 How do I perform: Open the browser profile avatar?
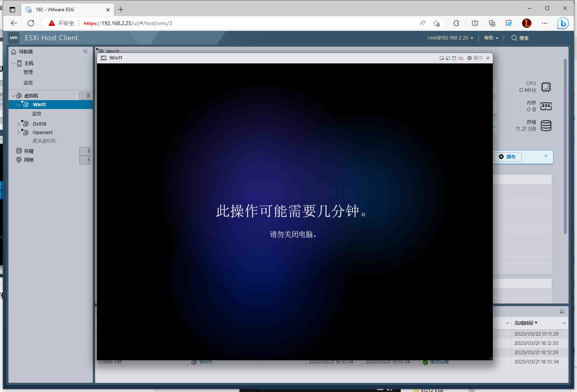527,23
